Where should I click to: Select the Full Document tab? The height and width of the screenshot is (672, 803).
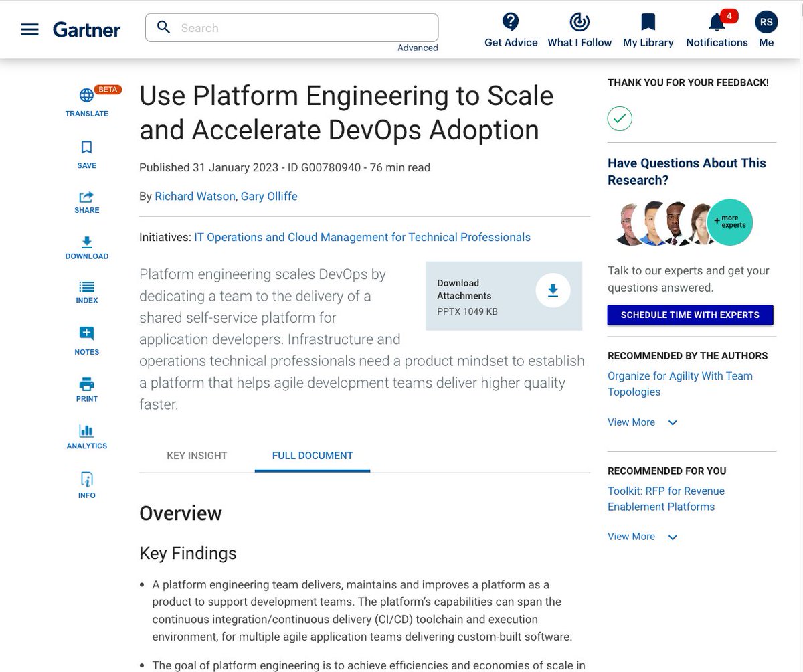[313, 455]
